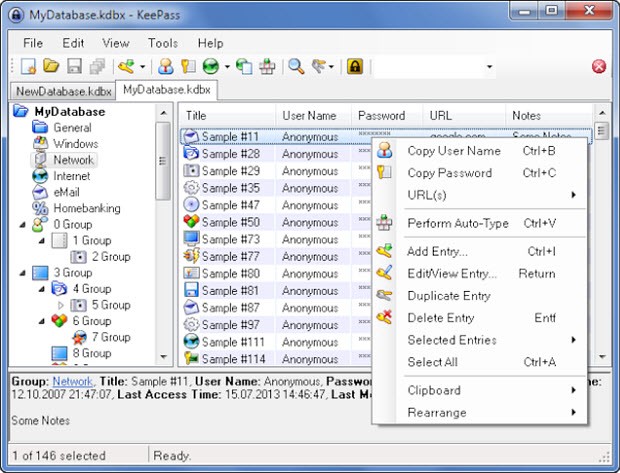Viewport: 620px width, 473px height.
Task: Open the URL(s) submenu
Action: coord(479,195)
